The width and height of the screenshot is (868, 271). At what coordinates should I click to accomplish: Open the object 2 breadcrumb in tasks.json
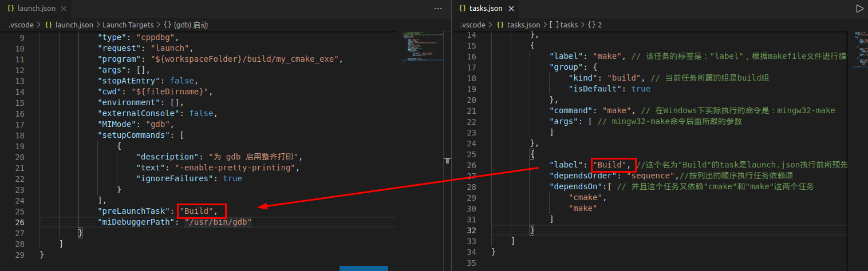595,25
